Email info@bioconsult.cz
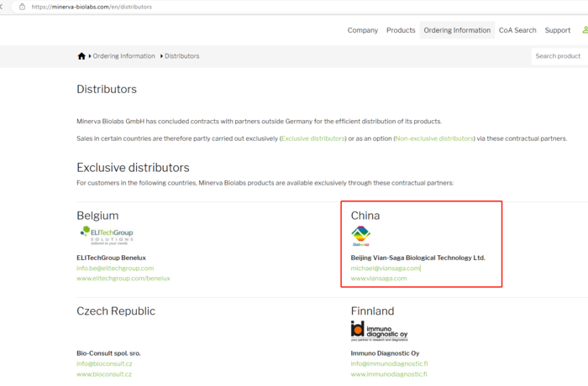This screenshot has height=386, width=588. [104, 364]
